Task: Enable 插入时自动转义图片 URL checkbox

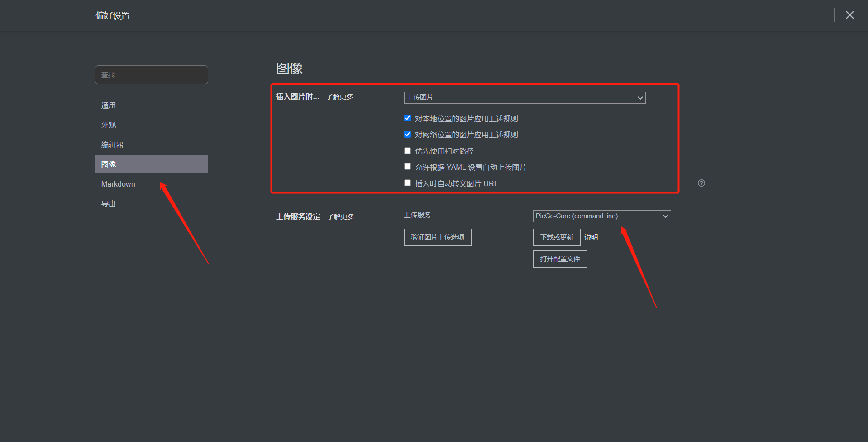Action: pyautogui.click(x=407, y=183)
